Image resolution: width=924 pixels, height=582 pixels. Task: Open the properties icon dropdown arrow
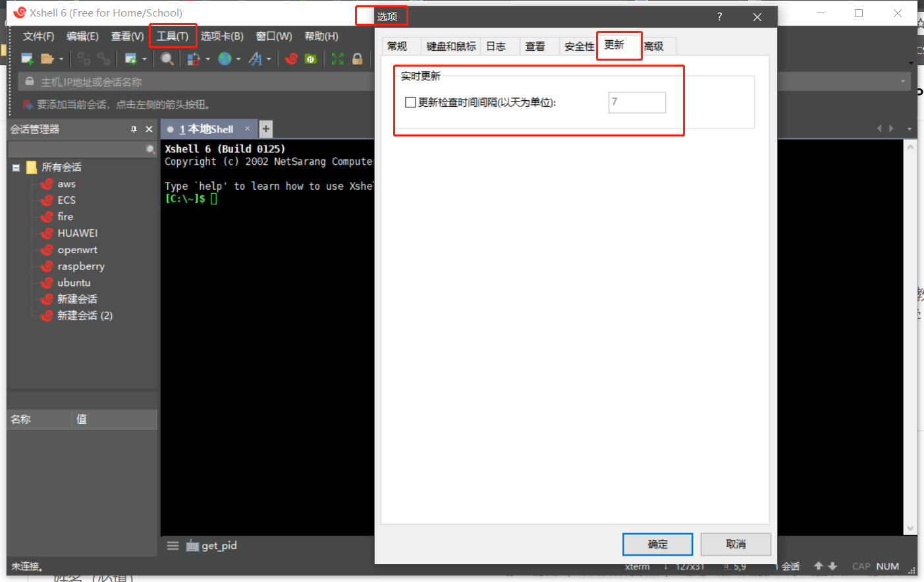click(144, 59)
